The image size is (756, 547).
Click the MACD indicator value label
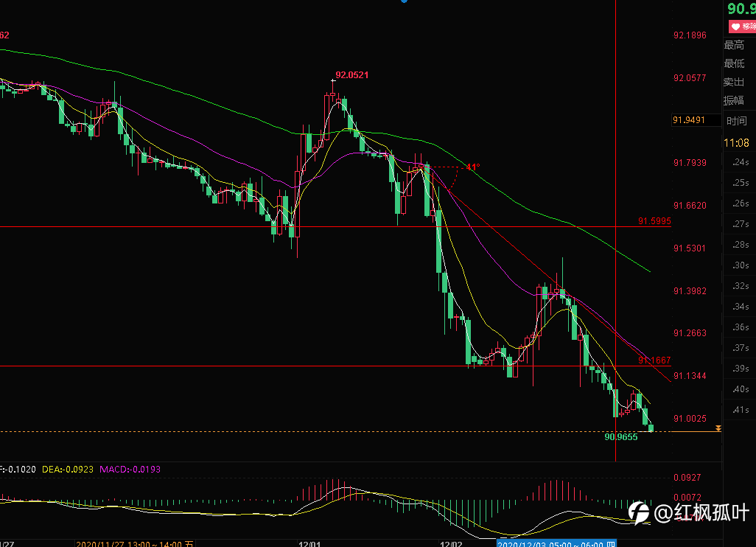130,470
